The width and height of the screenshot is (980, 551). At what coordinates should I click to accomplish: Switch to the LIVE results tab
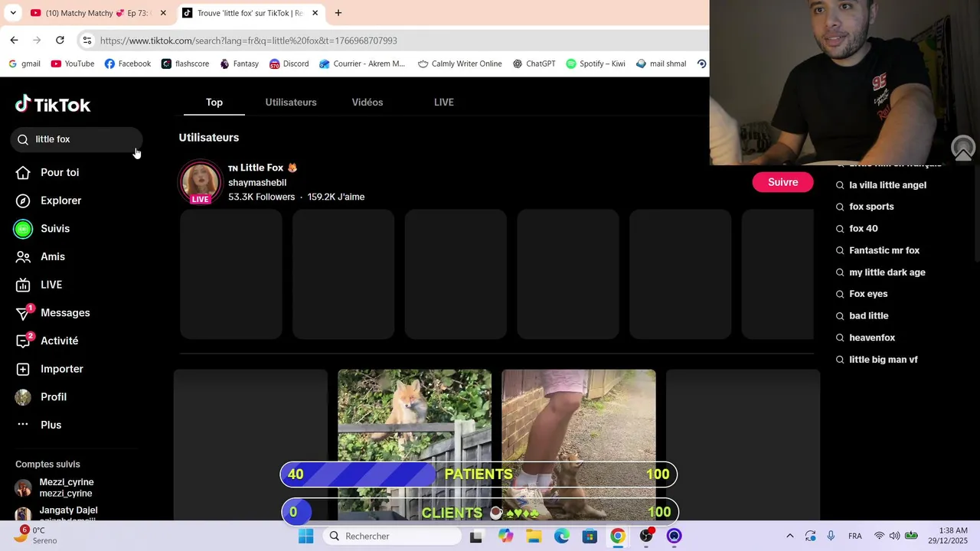point(444,102)
